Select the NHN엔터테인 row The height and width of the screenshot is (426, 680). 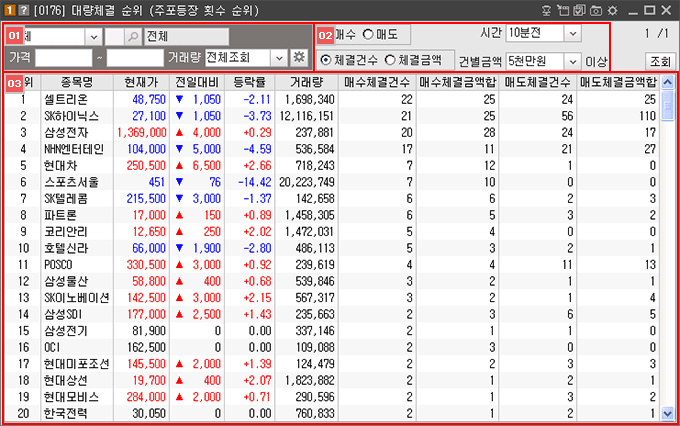click(332, 149)
